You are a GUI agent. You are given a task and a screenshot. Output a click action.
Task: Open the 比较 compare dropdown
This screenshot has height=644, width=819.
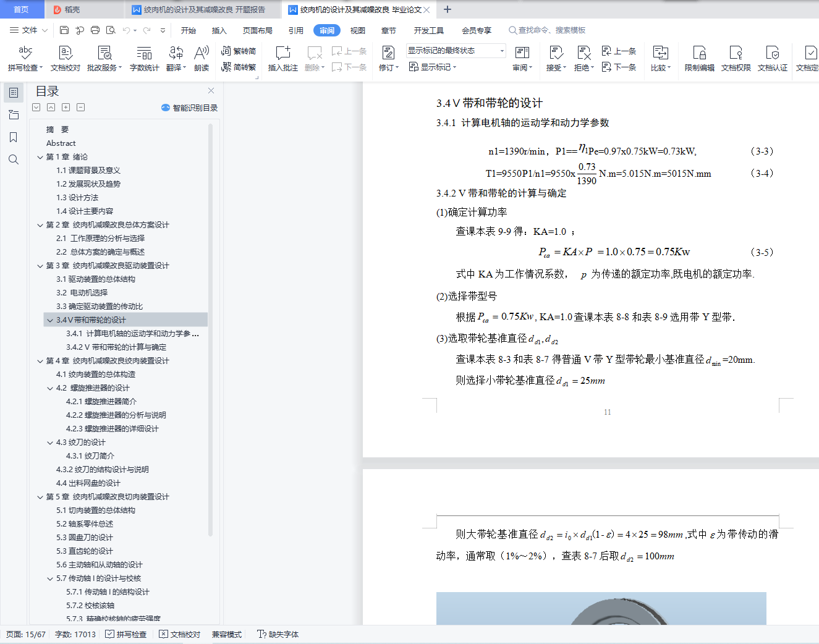[x=669, y=68]
